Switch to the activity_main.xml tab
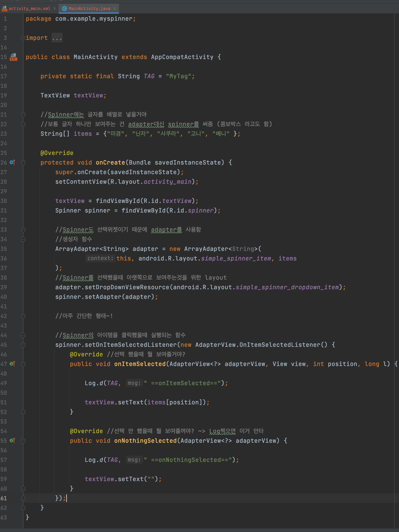399x532 pixels. tap(29, 9)
